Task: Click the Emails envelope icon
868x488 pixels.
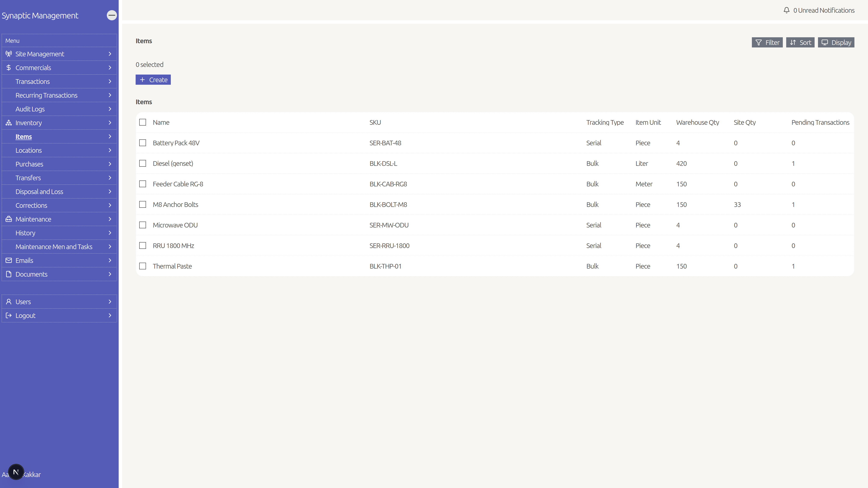Action: (x=9, y=260)
